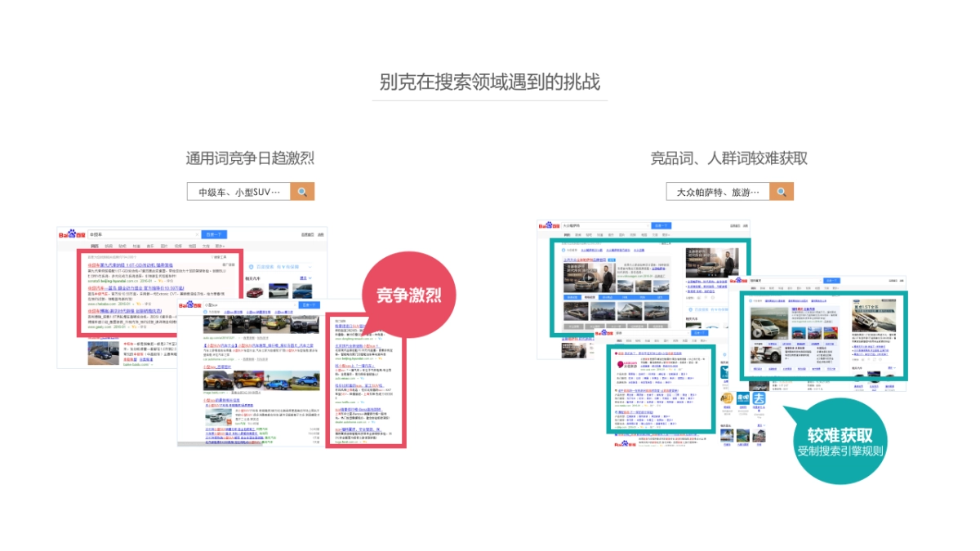Select 通用词竞争日趋激烈 heading text

click(x=250, y=158)
